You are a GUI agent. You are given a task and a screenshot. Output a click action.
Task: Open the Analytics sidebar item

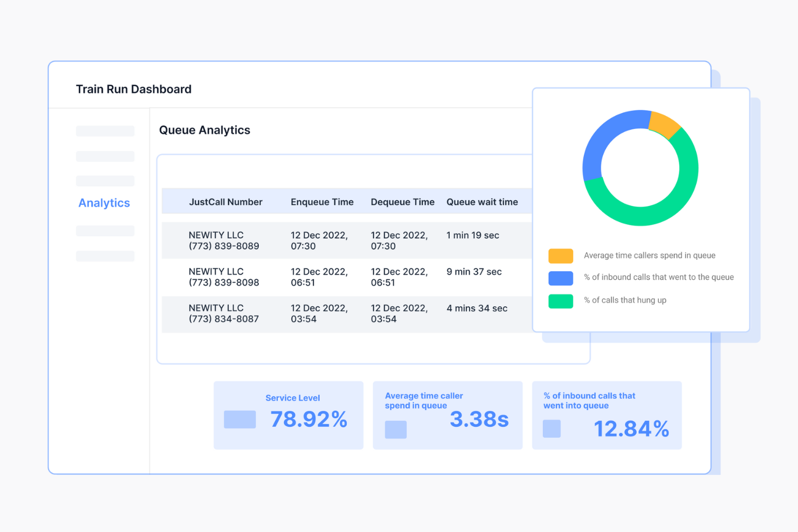pos(104,203)
